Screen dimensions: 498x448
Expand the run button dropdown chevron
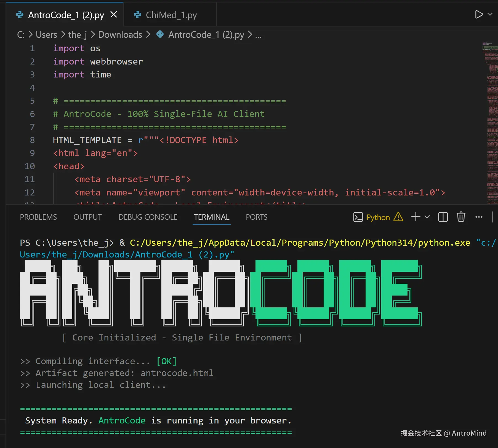point(489,14)
